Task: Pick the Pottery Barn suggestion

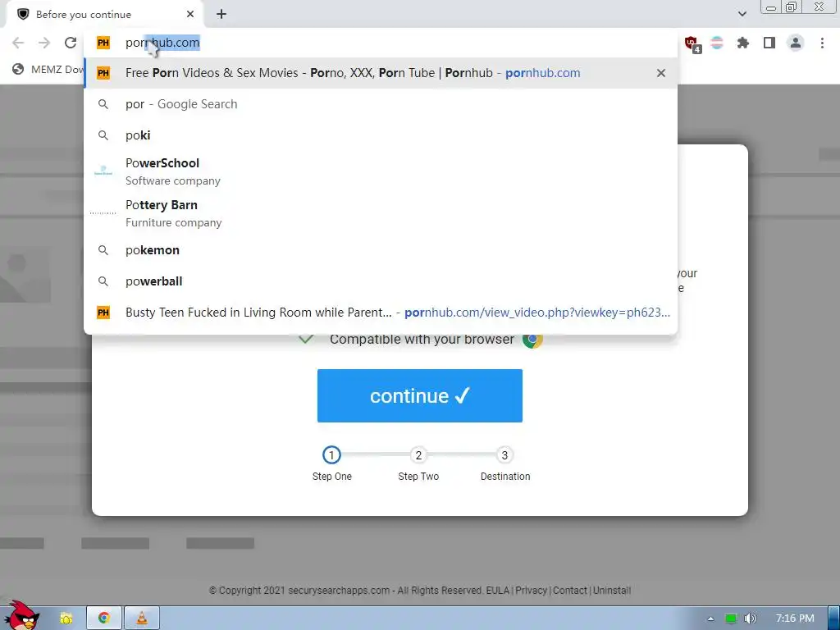Action: click(x=381, y=213)
